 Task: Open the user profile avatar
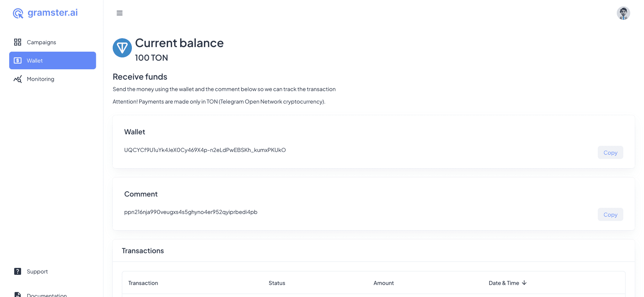(x=623, y=13)
